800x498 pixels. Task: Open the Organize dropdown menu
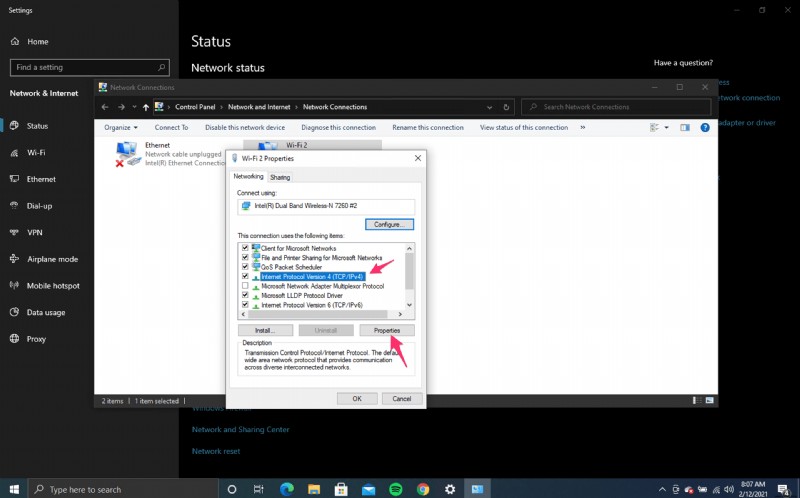click(x=121, y=128)
